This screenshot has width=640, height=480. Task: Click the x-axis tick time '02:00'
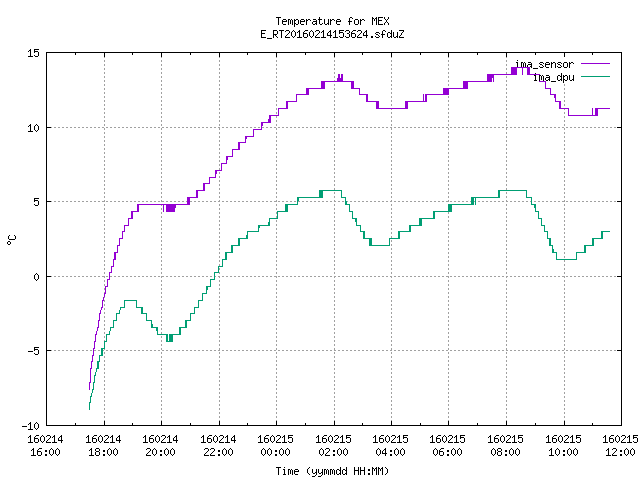click(x=333, y=452)
